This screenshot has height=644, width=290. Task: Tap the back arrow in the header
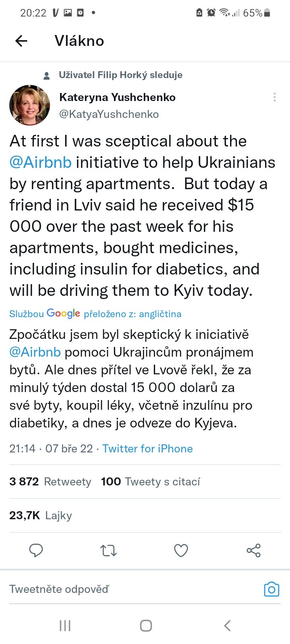(x=21, y=41)
